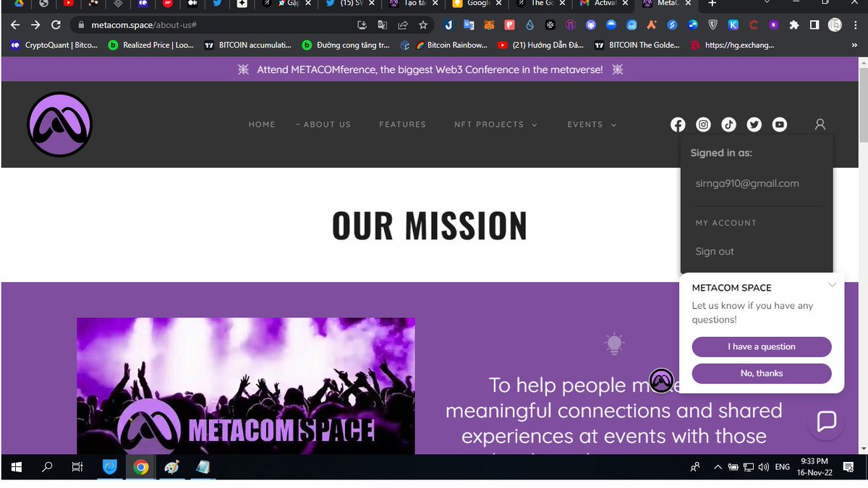Click the browser forward arrow
This screenshot has width=868, height=488.
tap(35, 25)
